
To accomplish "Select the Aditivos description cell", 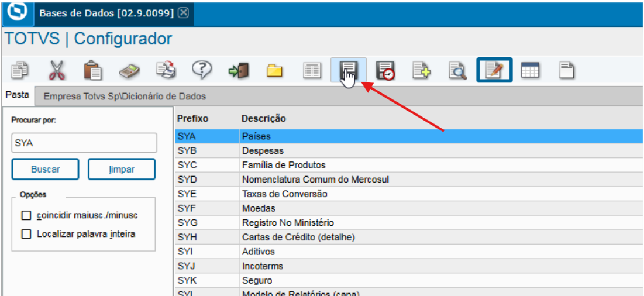I will [441, 252].
